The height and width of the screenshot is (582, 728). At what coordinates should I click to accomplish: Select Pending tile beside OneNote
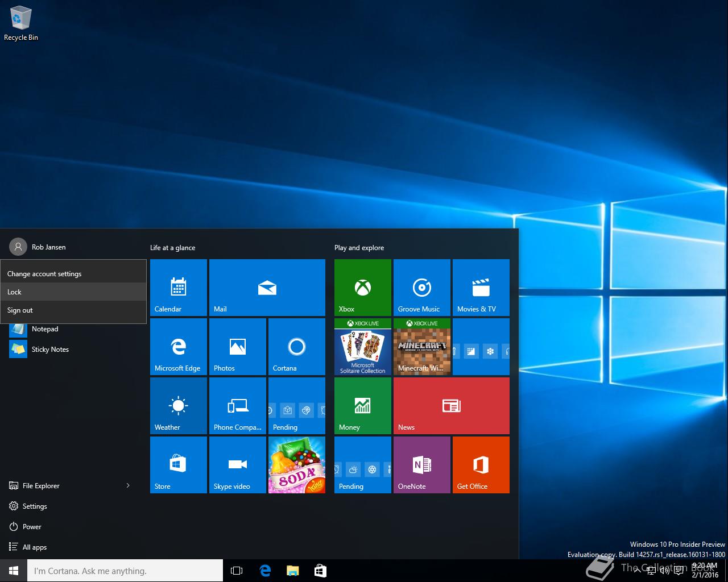[x=363, y=465]
